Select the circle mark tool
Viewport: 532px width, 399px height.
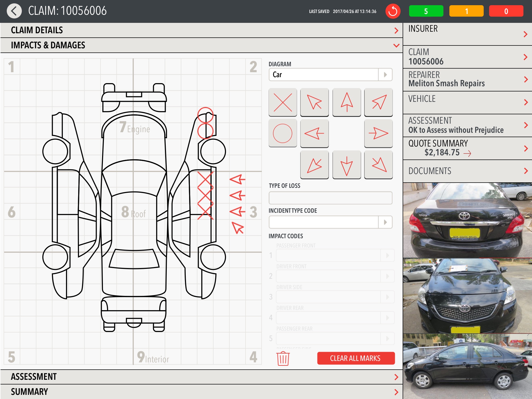(283, 133)
